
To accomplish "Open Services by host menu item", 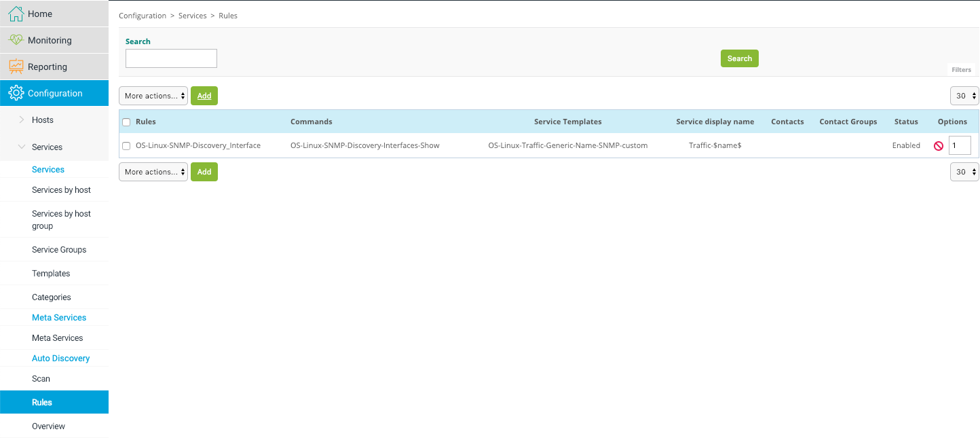I will (x=61, y=190).
